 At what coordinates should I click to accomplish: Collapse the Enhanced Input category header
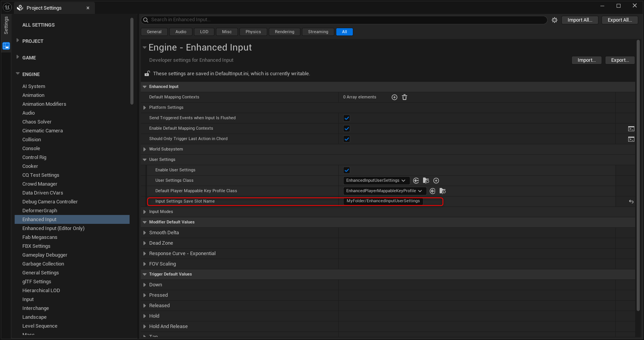[145, 87]
